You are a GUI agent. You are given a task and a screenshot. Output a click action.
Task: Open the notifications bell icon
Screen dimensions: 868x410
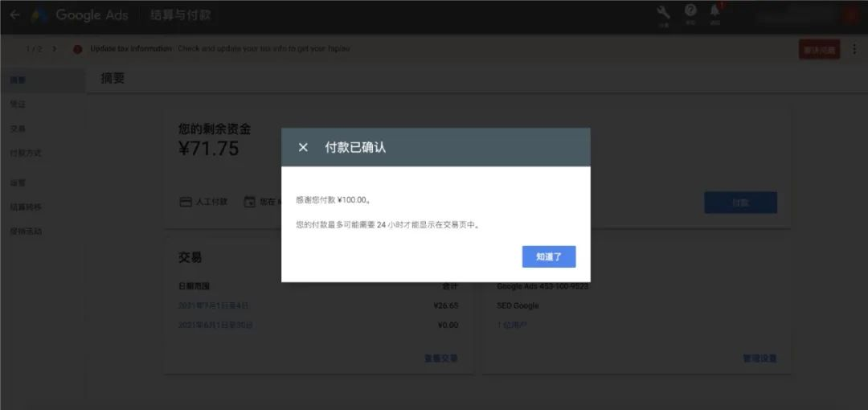pos(715,11)
